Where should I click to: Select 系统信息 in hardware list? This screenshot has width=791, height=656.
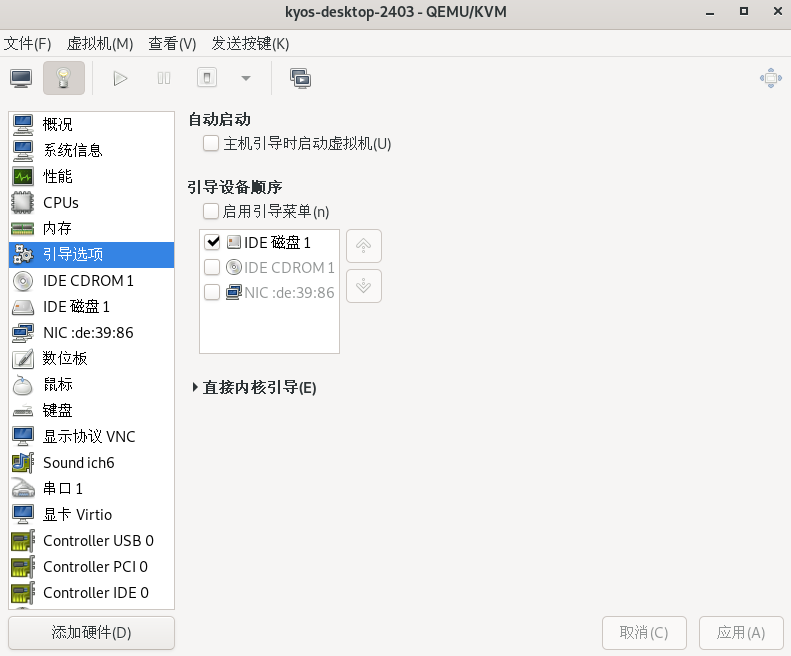[92, 150]
